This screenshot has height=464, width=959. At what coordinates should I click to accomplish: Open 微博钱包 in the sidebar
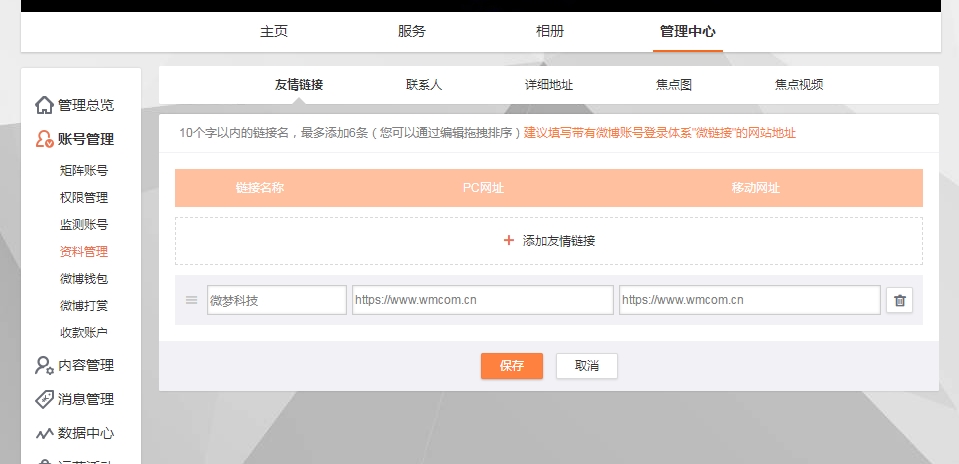click(x=84, y=279)
